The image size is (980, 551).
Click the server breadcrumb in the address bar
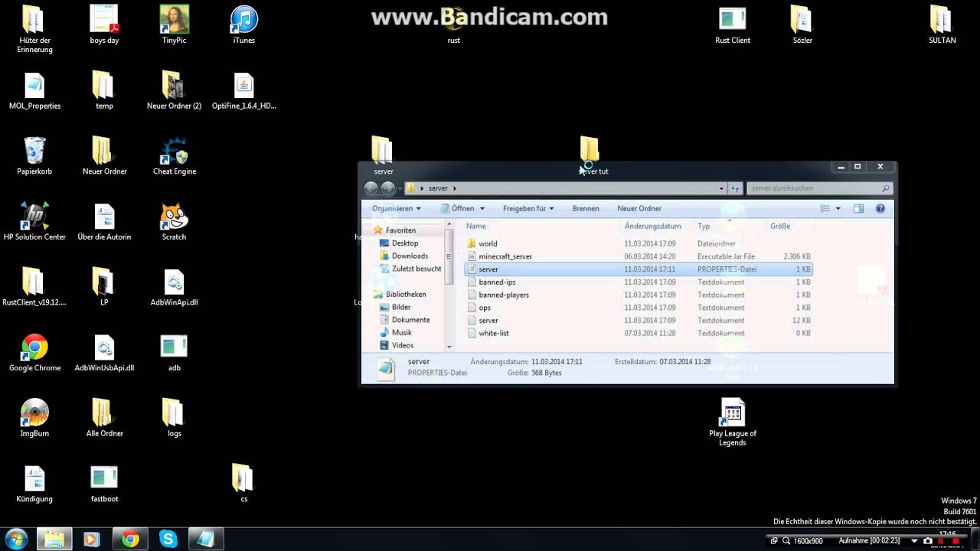(x=438, y=188)
